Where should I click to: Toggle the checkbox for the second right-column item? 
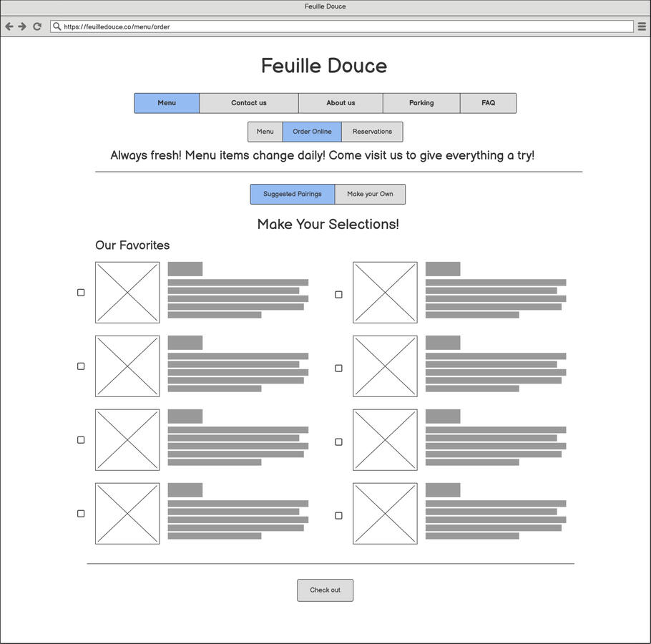click(x=338, y=368)
